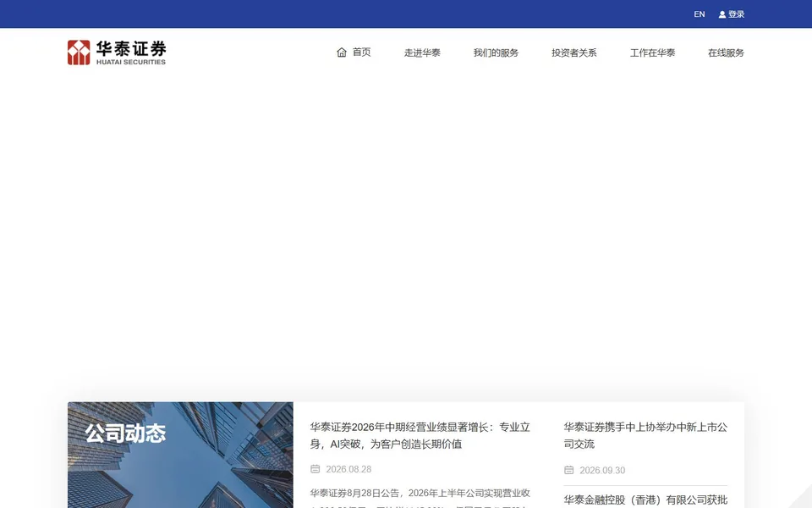Click the home icon beside 首页
812x508 pixels.
(x=341, y=52)
